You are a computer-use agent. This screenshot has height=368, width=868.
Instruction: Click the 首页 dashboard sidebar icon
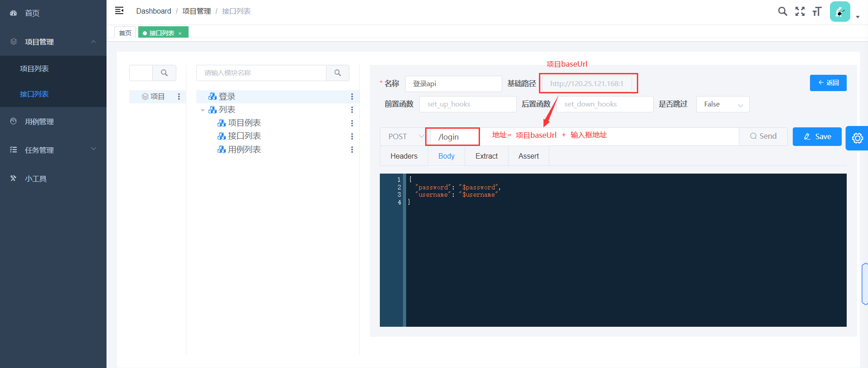click(14, 13)
